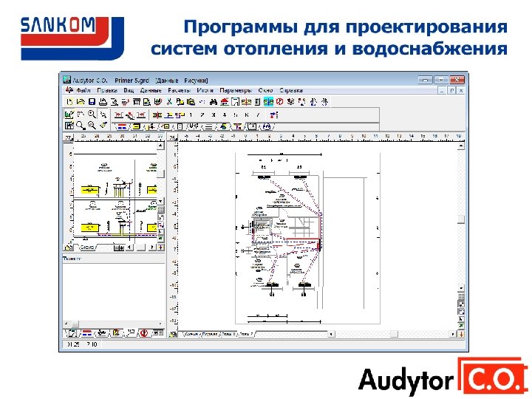This screenshot has height=399, width=532.
Task: Click the cyan highlighted pipes icon
Action: tap(268, 101)
